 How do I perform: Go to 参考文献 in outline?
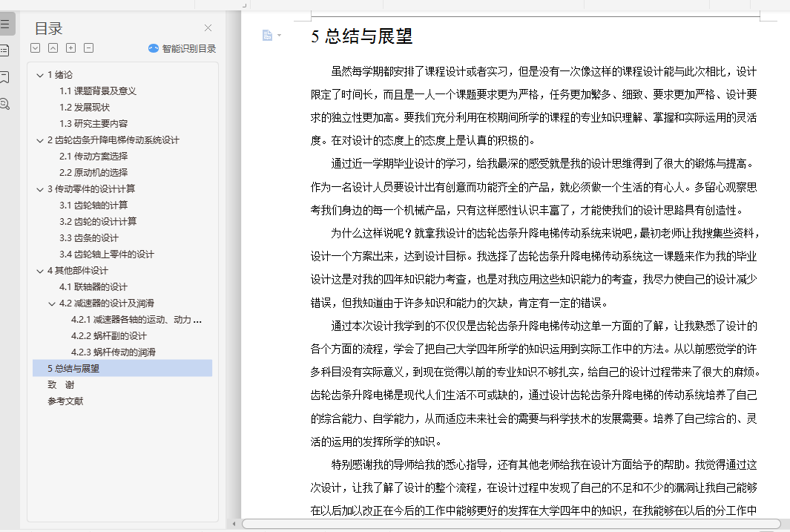tap(65, 401)
